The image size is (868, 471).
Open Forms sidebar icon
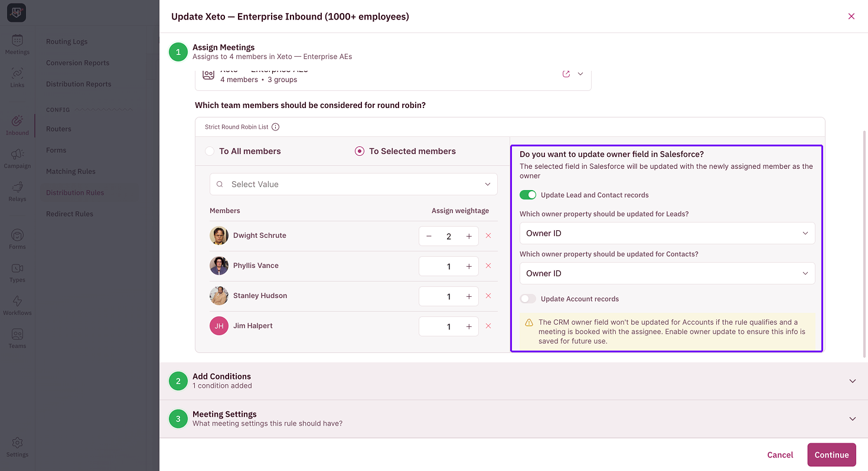(17, 239)
